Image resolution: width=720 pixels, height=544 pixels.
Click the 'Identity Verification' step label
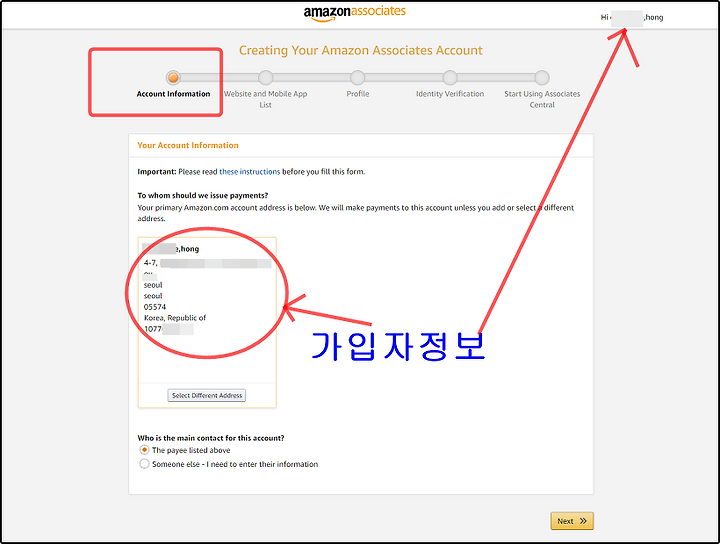(450, 94)
